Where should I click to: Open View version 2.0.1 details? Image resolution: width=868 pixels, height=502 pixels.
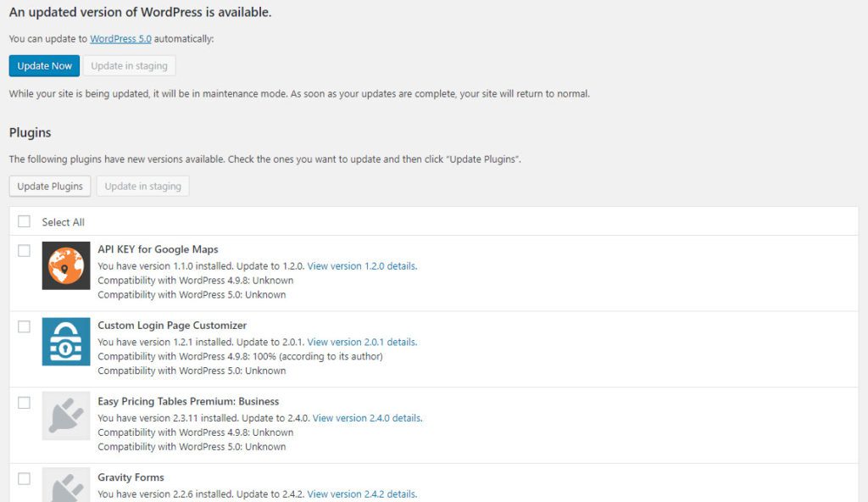361,343
